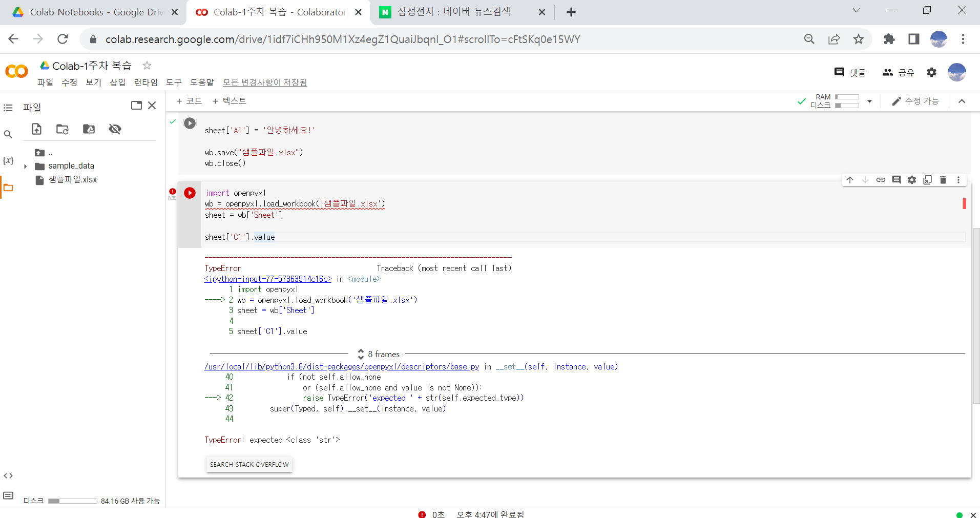Close the files panel
This screenshot has height=518, width=980.
(152, 105)
